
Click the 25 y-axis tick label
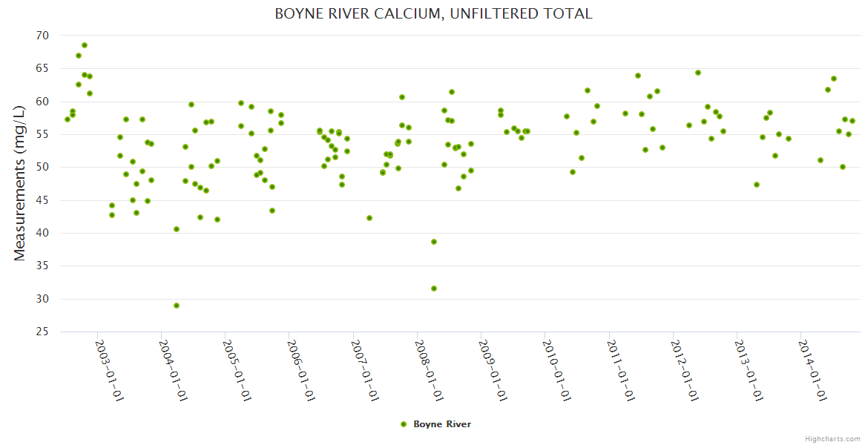[42, 332]
